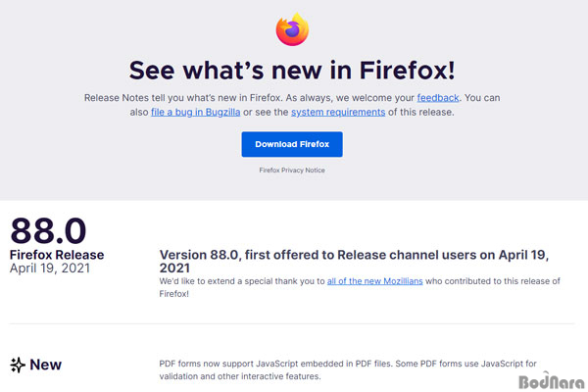Image resolution: width=588 pixels, height=392 pixels.
Task: Click the horizontal divider below release info
Action: (292, 323)
